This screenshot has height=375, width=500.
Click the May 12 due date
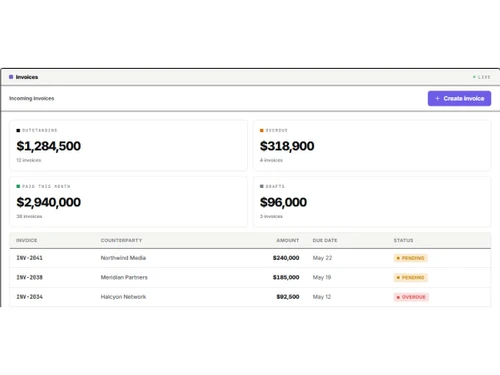tap(322, 297)
